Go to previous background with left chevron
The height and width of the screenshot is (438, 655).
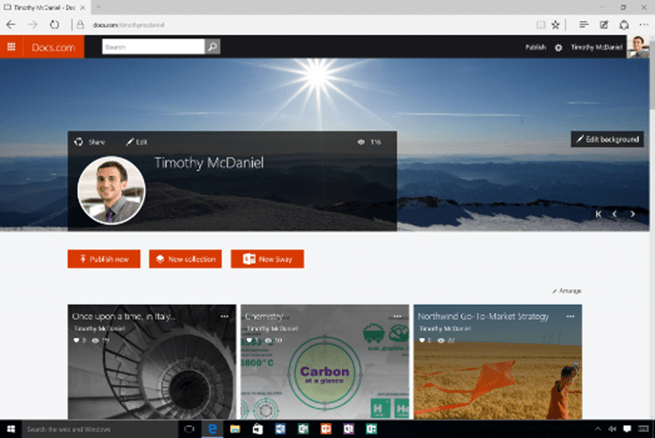point(614,214)
